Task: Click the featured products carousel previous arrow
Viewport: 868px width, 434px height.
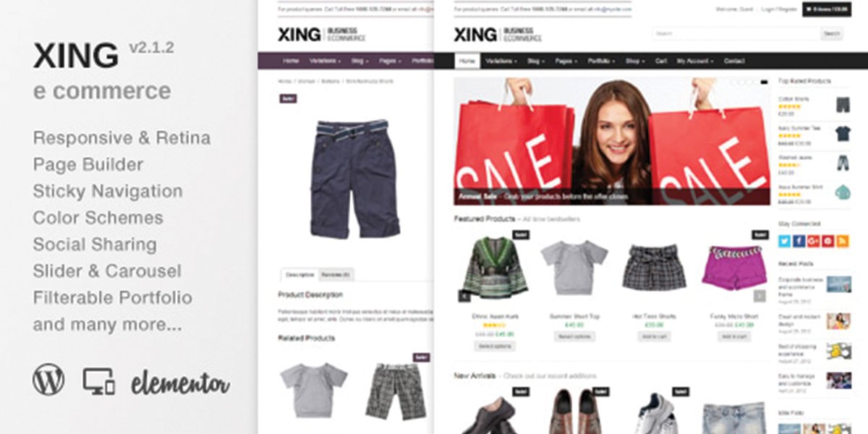Action: pos(464,295)
